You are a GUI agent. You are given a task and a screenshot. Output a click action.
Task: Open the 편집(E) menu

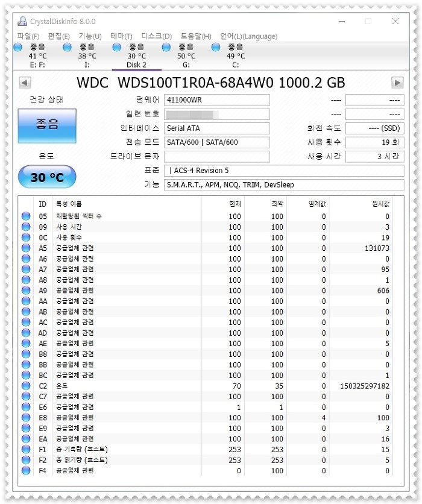tap(59, 36)
